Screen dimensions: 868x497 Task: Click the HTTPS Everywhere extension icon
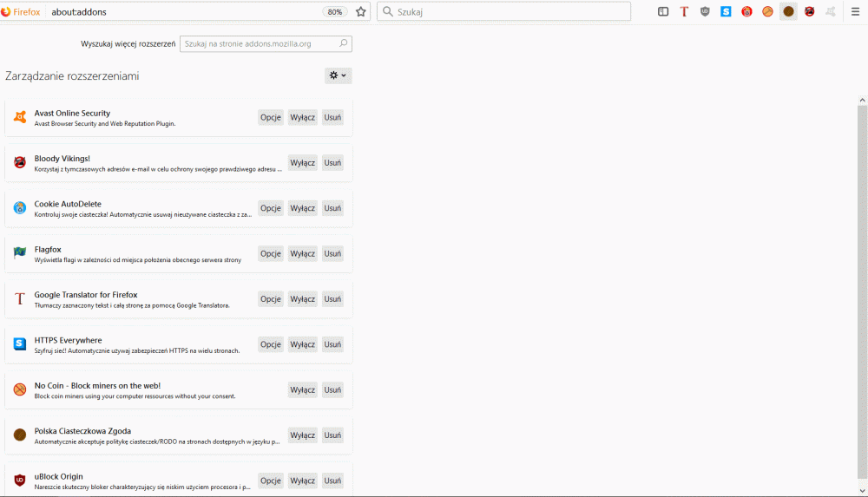tap(20, 344)
